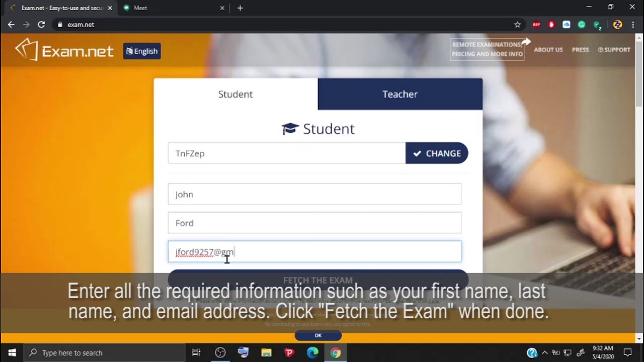
Task: Open the Support page
Action: (614, 50)
